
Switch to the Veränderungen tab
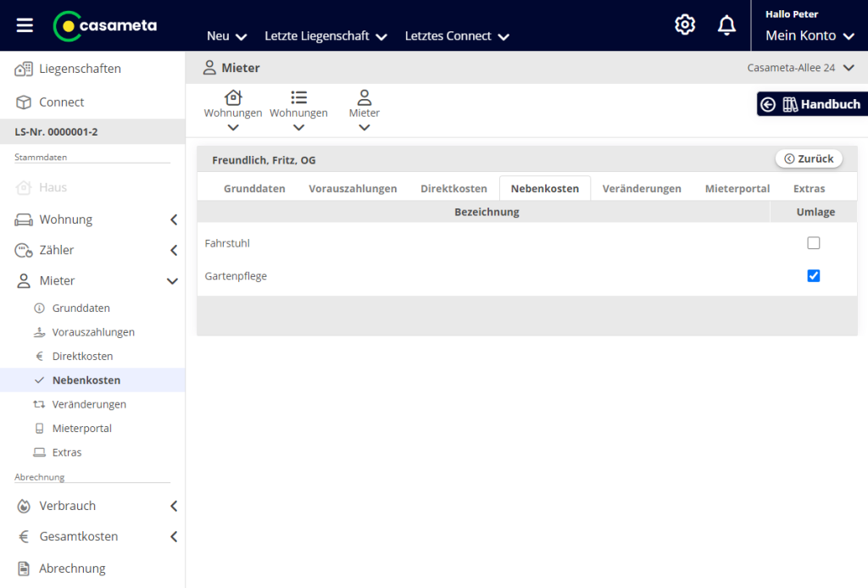(x=642, y=189)
